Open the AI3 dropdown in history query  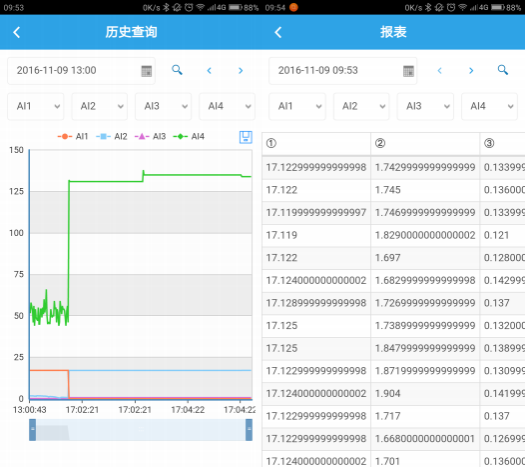pyautogui.click(x=163, y=106)
